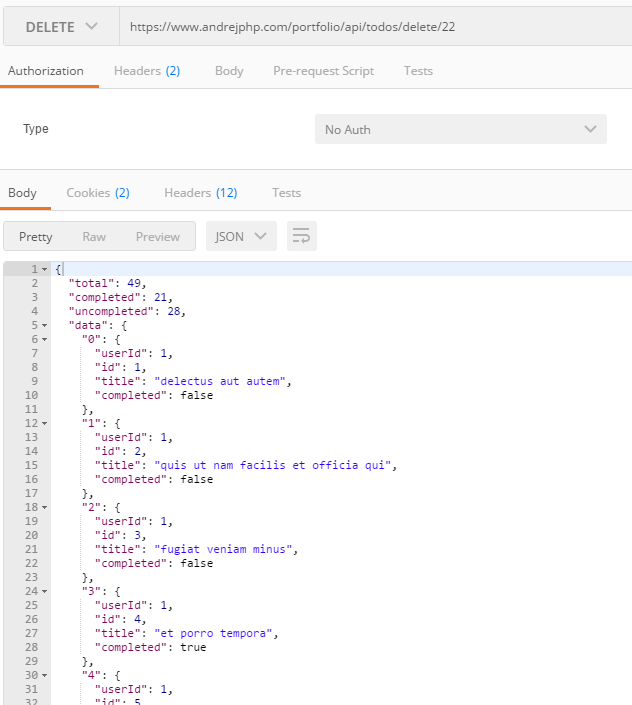This screenshot has width=632, height=705.
Task: Collapse the "3" object at line 24
Action: pos(45,591)
